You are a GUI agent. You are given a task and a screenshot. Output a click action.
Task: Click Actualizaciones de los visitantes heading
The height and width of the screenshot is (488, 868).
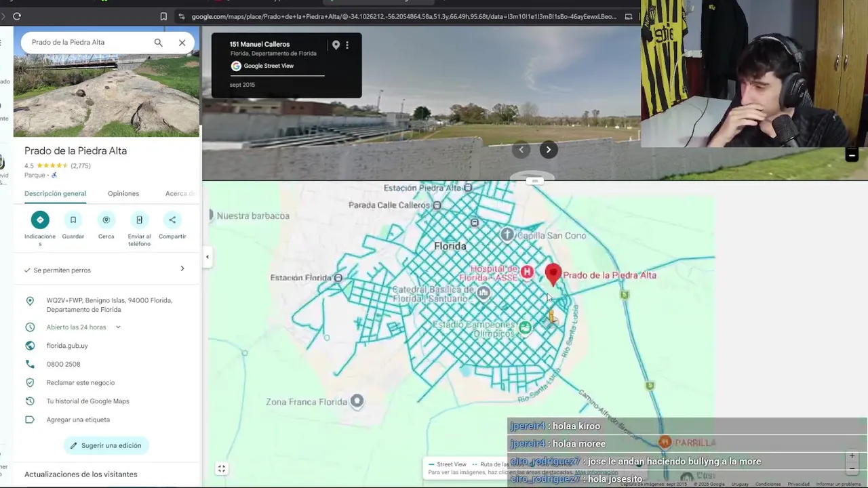click(81, 474)
